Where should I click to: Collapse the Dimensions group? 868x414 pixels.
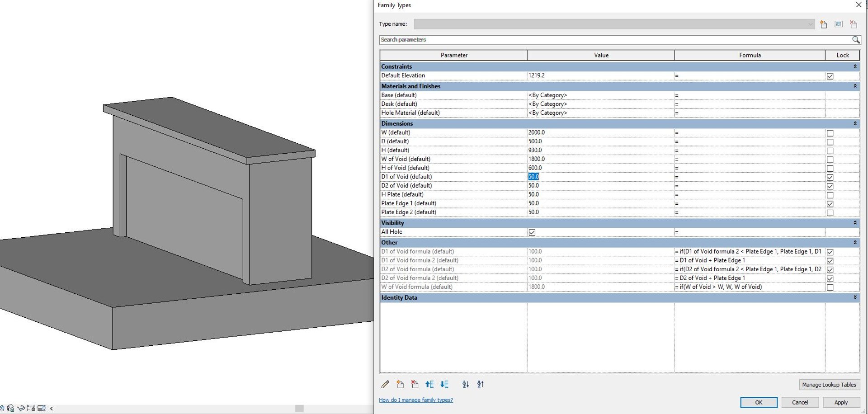pos(855,123)
